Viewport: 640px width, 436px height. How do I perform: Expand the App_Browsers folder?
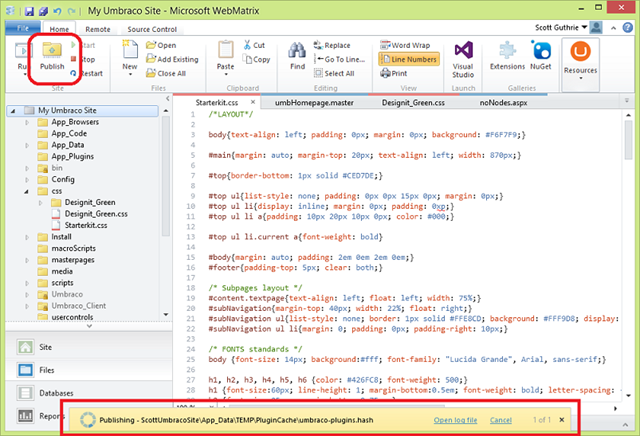[27, 122]
